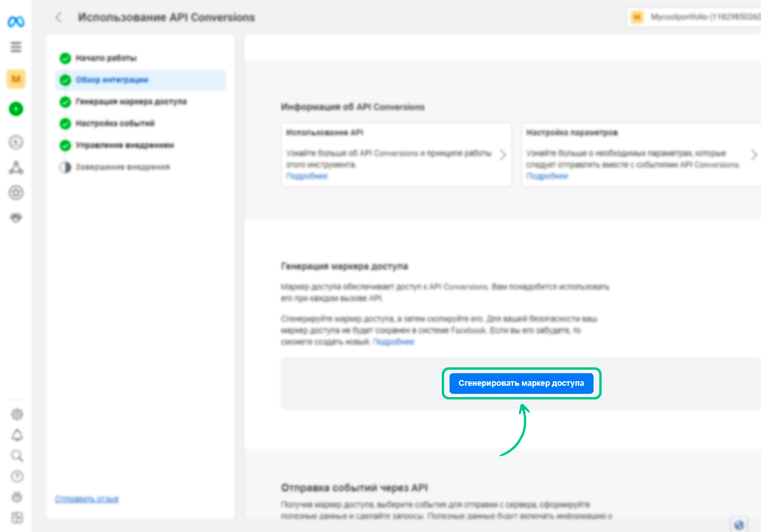
Task: Expand the Настройка параметров card chevron
Action: point(754,155)
